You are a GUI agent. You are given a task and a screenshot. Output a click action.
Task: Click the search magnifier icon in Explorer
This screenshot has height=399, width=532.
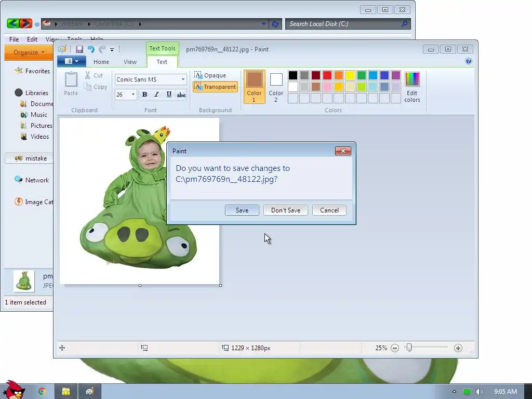[x=404, y=24]
